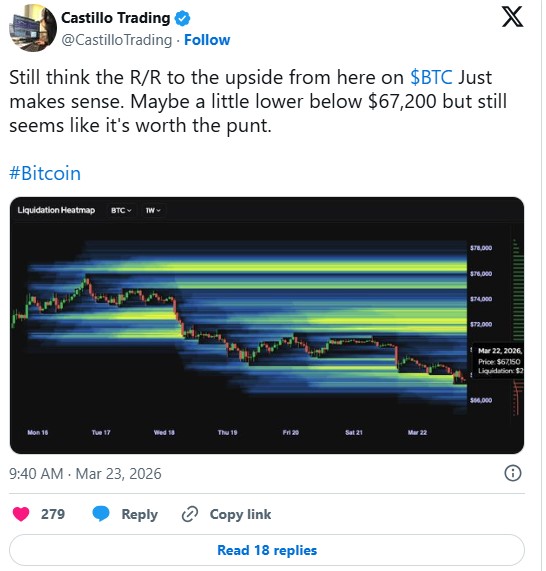The height and width of the screenshot is (571, 546).
Task: Open the tweet info circle icon
Action: (x=512, y=473)
